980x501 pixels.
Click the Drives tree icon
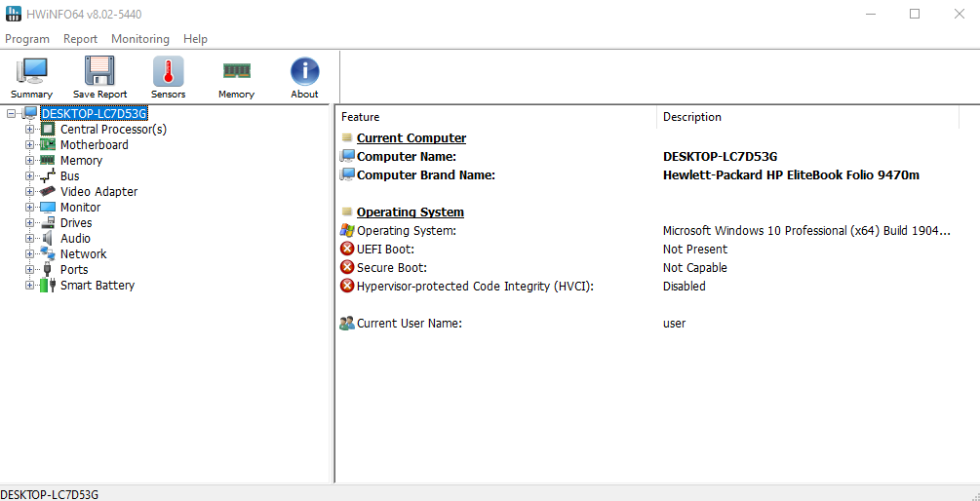click(48, 223)
